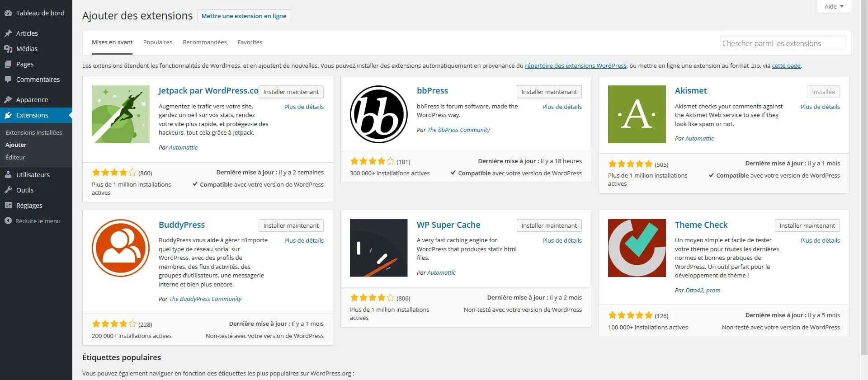Open Automattic author link under Jetpack
Image resolution: width=868 pixels, height=380 pixels.
183,148
